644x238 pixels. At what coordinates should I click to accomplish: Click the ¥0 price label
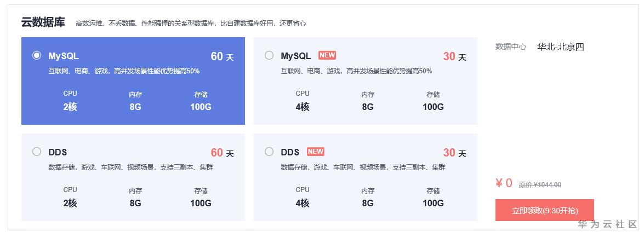[504, 183]
